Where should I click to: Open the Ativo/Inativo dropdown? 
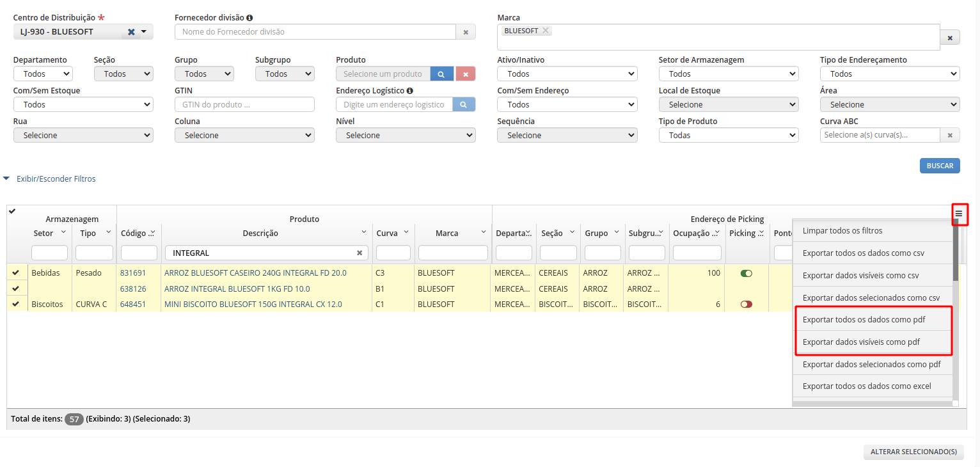567,74
